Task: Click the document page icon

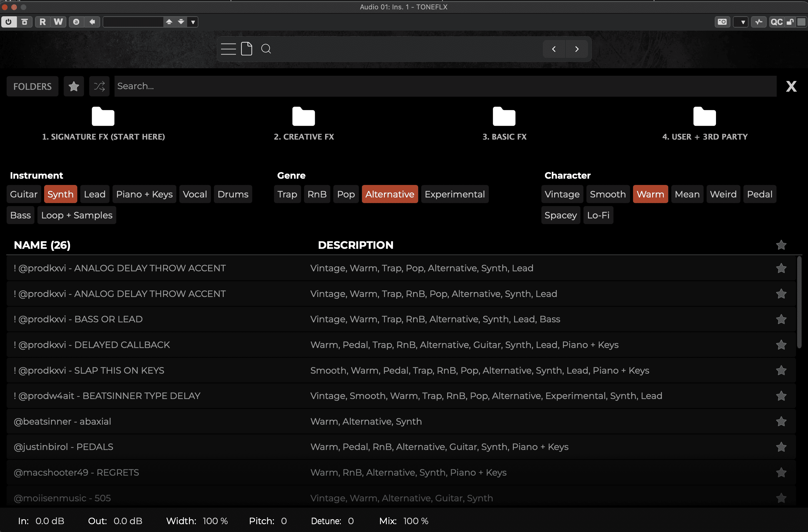Action: pos(247,49)
